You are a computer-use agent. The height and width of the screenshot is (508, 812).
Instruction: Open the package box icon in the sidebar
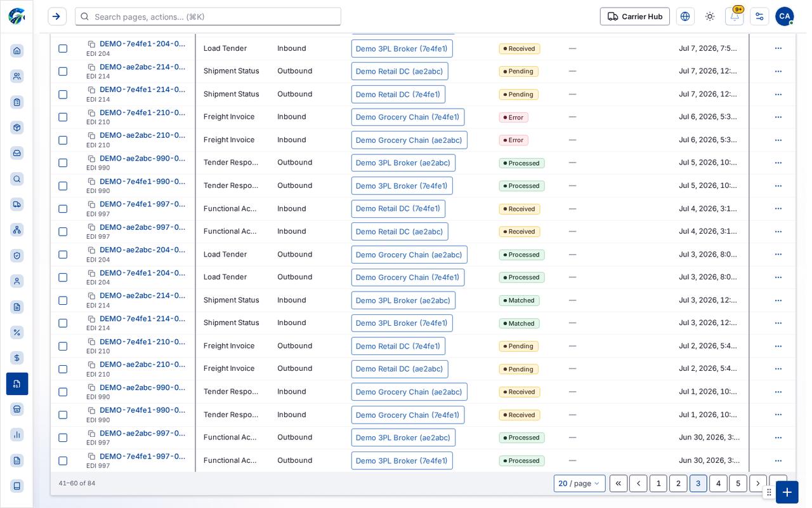click(x=17, y=128)
